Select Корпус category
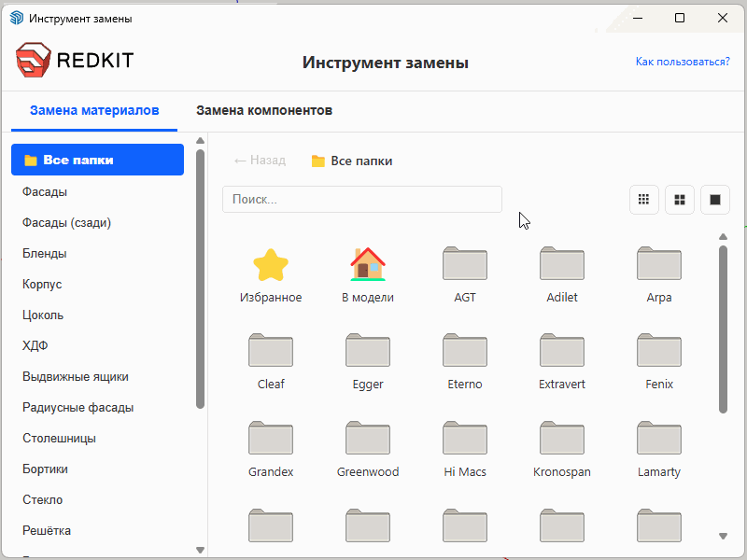This screenshot has height=560, width=747. point(98,285)
